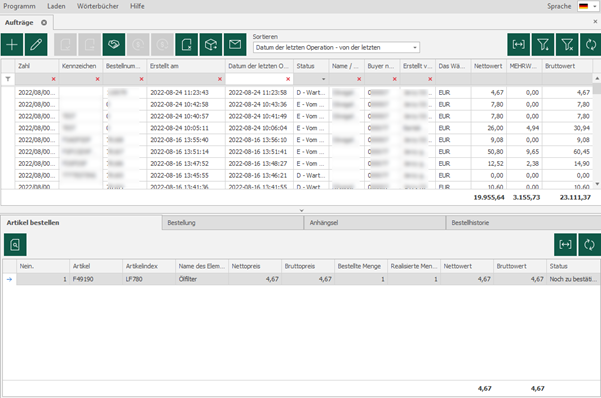Clear the Erstellt am column filter

pyautogui.click(x=220, y=79)
